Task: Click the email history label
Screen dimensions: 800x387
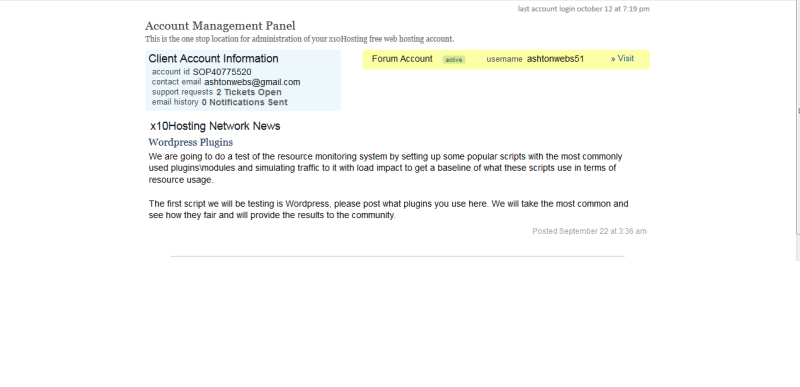Action: pyautogui.click(x=175, y=102)
